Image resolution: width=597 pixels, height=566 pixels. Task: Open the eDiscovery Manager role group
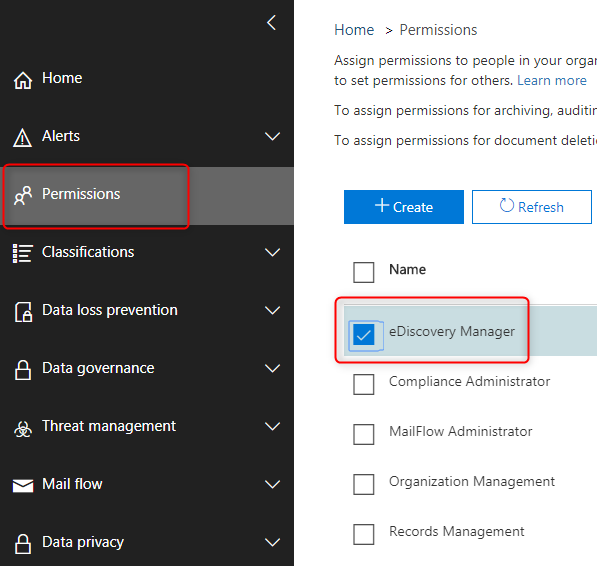click(x=452, y=332)
